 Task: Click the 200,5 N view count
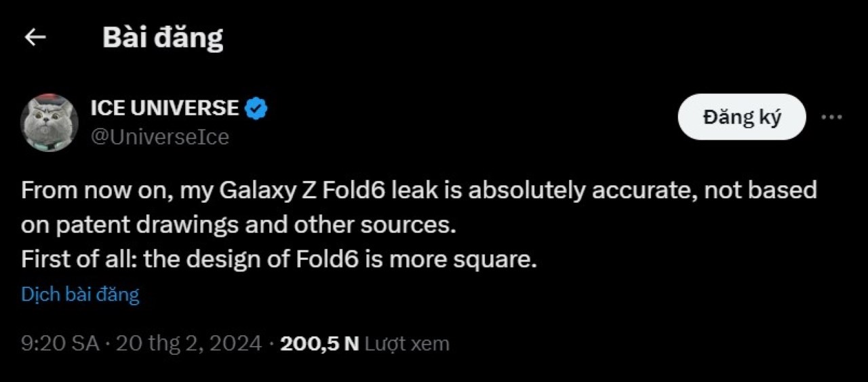pos(319,344)
